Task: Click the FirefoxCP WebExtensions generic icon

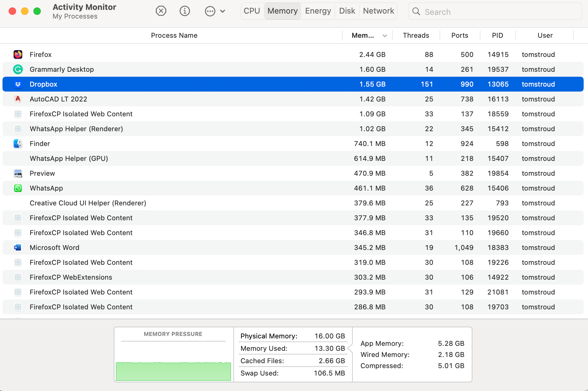Action: coord(18,277)
